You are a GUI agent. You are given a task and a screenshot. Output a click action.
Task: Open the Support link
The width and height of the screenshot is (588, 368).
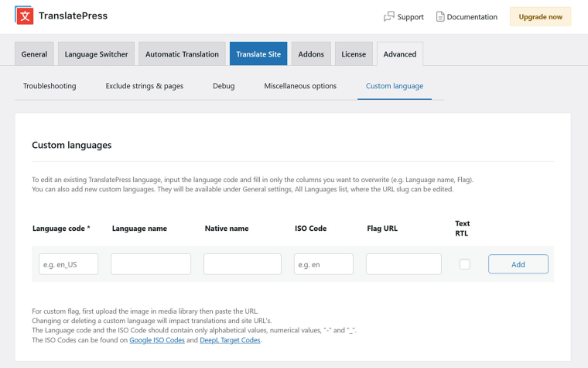point(410,17)
